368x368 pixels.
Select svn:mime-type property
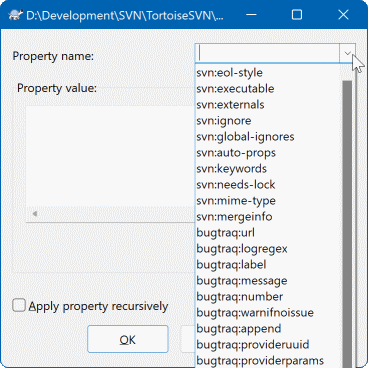click(x=269, y=201)
